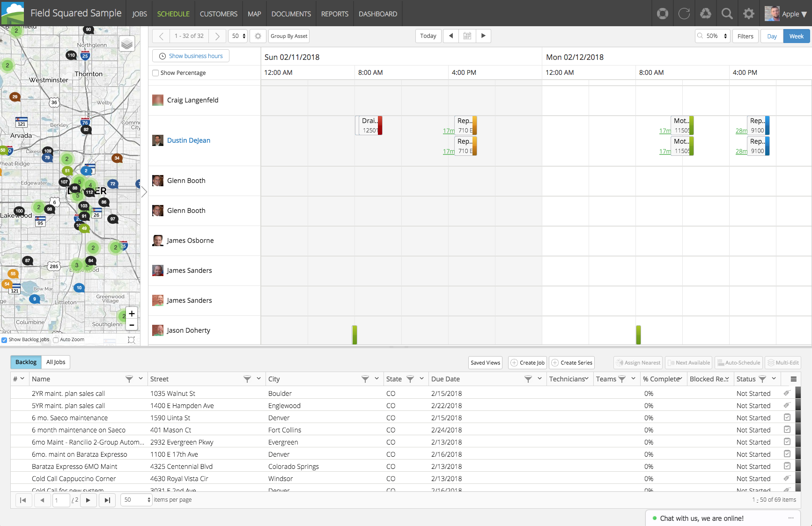This screenshot has height=526, width=812.
Task: Switch to Day view
Action: (x=772, y=36)
